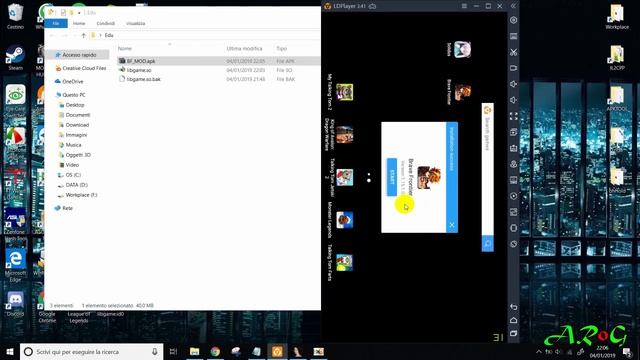Click the Android back arrow in LDPlayer
The width and height of the screenshot is (640, 360).
(514, 307)
